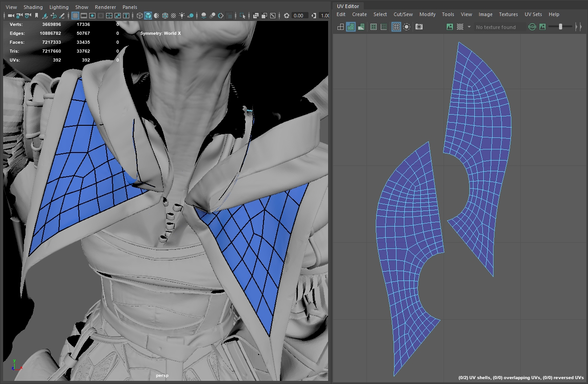
Task: Open the Cut/Sew menu
Action: click(403, 14)
